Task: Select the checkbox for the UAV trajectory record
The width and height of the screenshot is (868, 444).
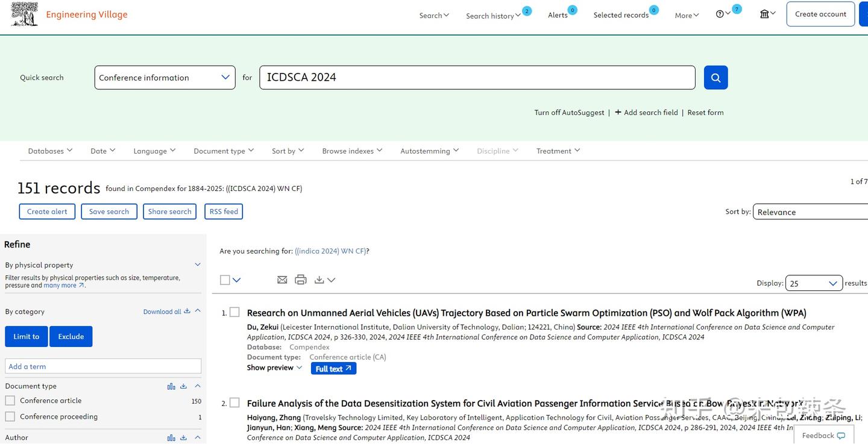Action: click(234, 312)
